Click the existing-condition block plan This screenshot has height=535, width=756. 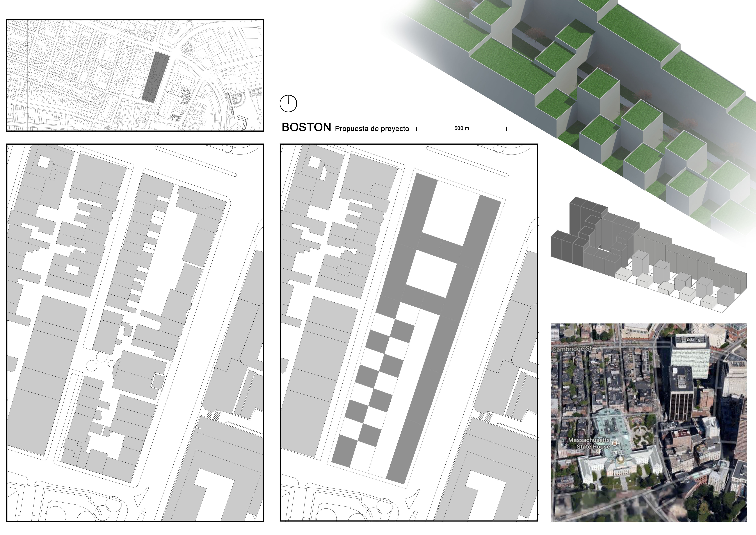[x=135, y=333]
